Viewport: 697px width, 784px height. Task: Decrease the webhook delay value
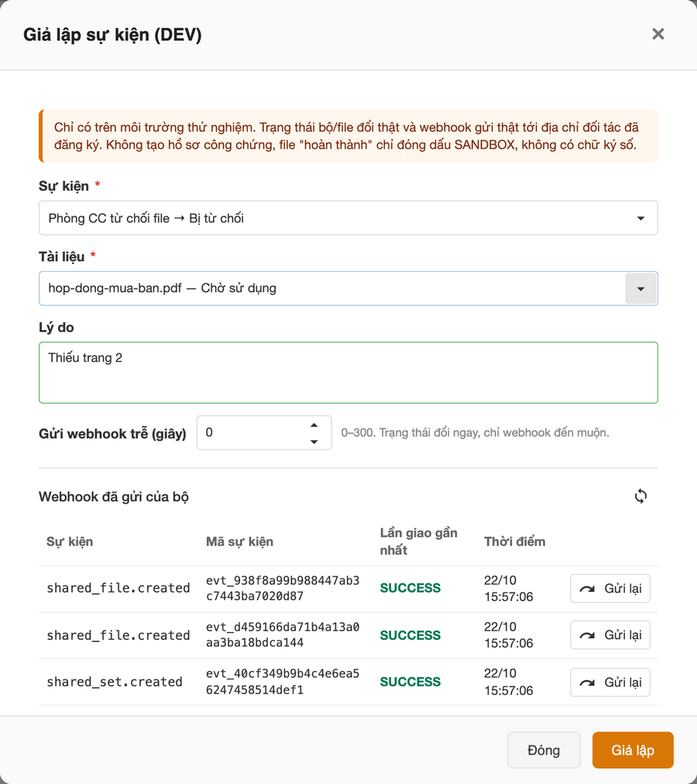[314, 442]
